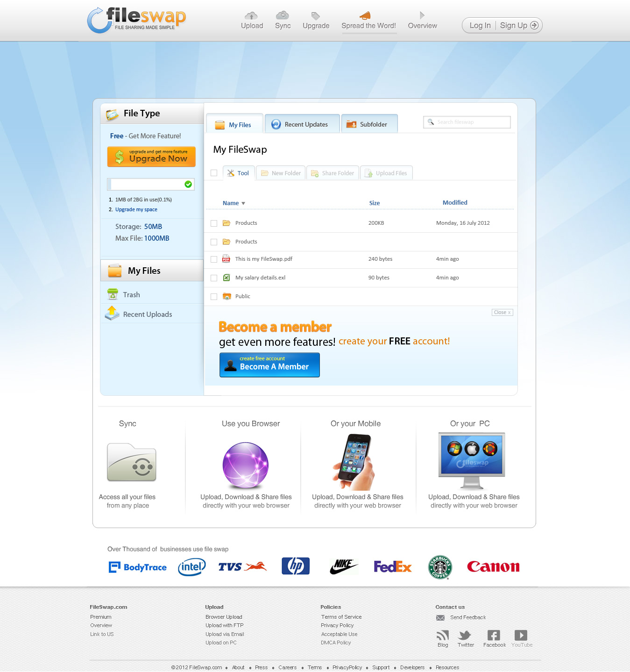Select the Public folder checkbox
The image size is (630, 672).
214,297
